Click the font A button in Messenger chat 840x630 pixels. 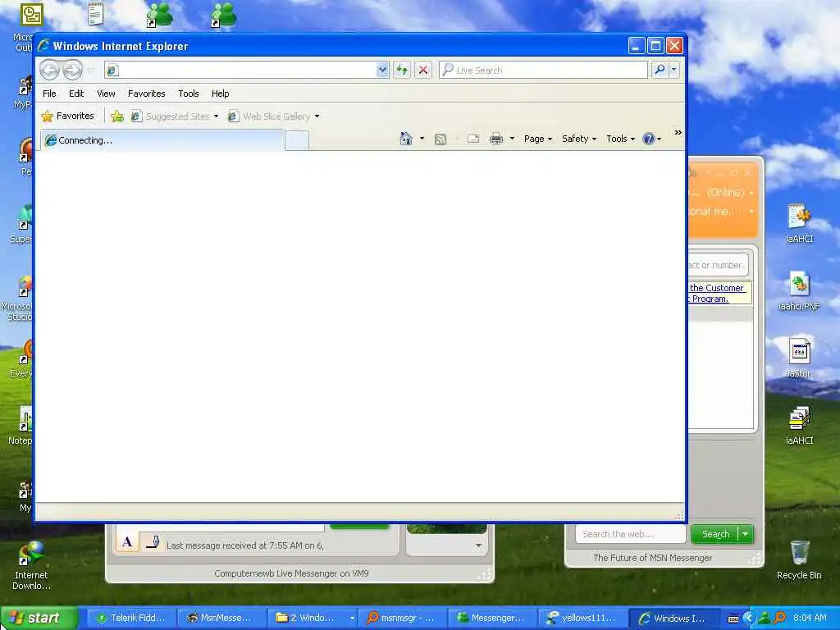pyautogui.click(x=127, y=541)
